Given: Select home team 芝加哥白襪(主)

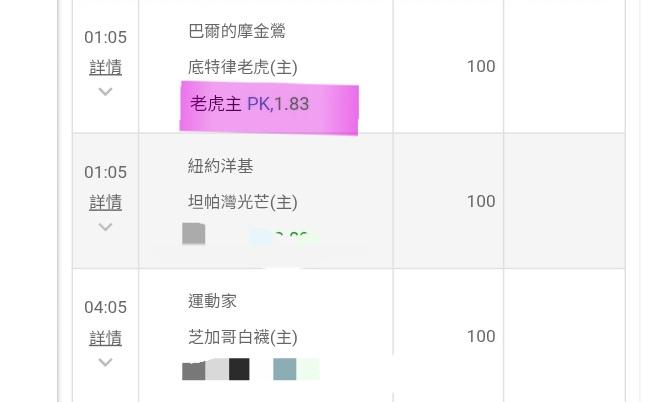Looking at the screenshot, I should pos(242,337).
